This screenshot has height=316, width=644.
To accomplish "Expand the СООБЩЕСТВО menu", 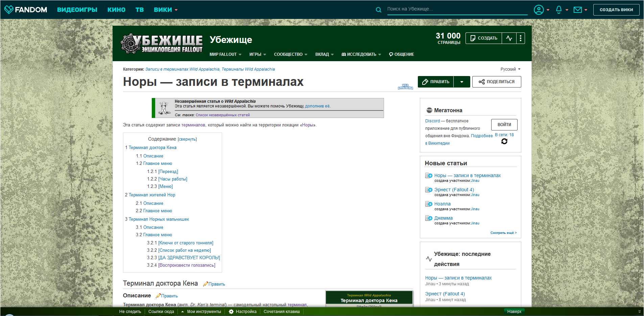I will (x=291, y=54).
